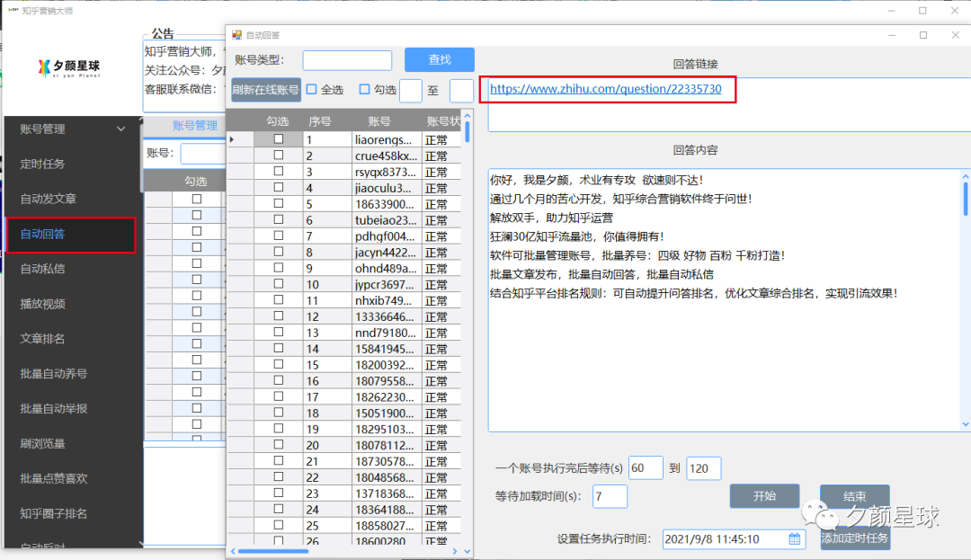
Task: Open 批量自动养号 in sidebar
Action: click(x=53, y=374)
